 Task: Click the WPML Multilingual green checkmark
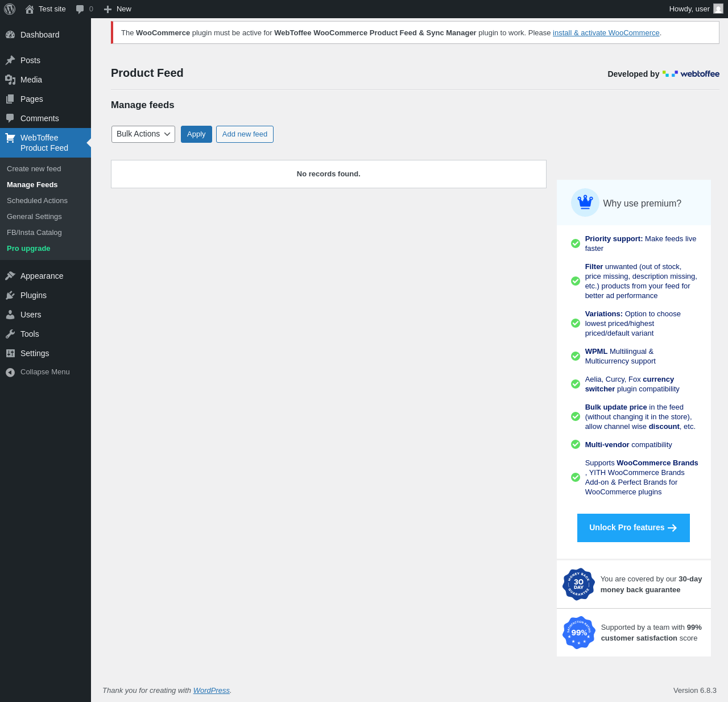(x=576, y=356)
